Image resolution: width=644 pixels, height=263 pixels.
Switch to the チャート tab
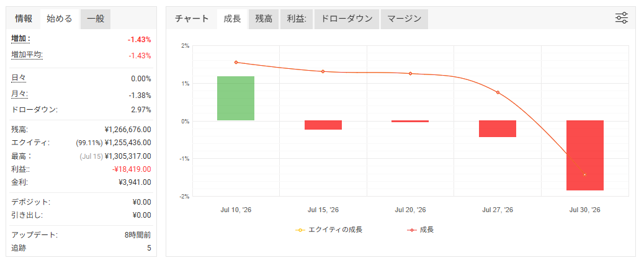(192, 19)
